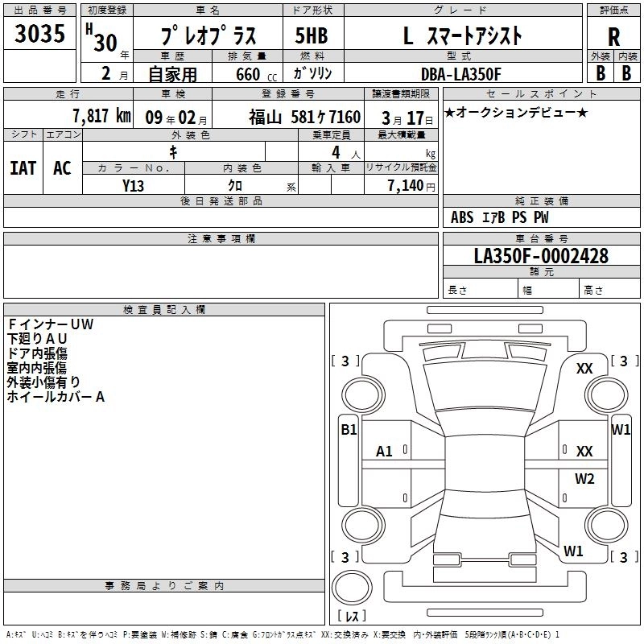
Task: Click the top-right wheel on car diagram
Action: click(x=605, y=396)
